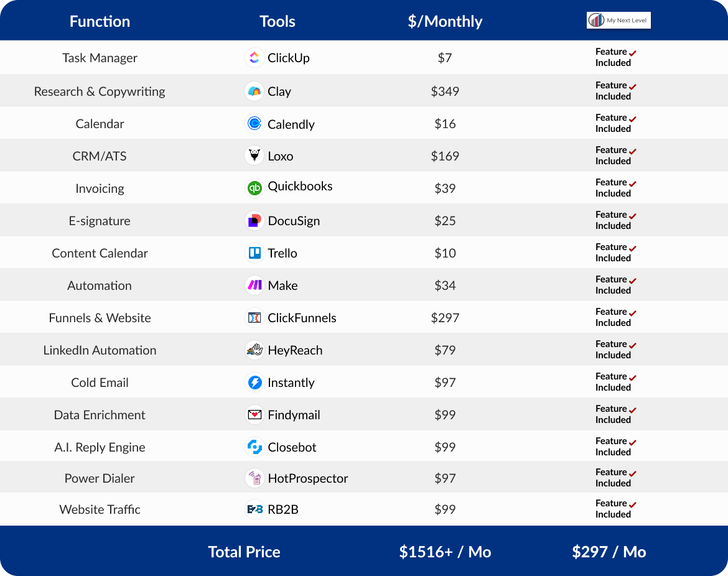This screenshot has height=576, width=728.
Task: Click the Trello board icon
Action: pyautogui.click(x=254, y=253)
